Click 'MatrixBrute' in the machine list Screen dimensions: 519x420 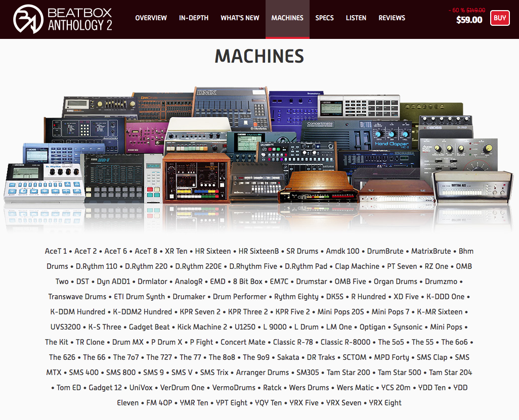click(x=431, y=251)
